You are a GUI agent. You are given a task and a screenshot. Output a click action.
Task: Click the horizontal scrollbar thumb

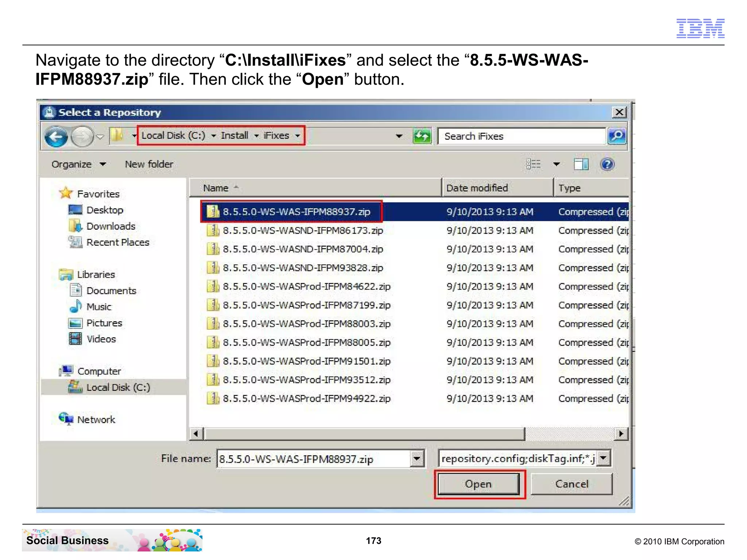(x=364, y=434)
